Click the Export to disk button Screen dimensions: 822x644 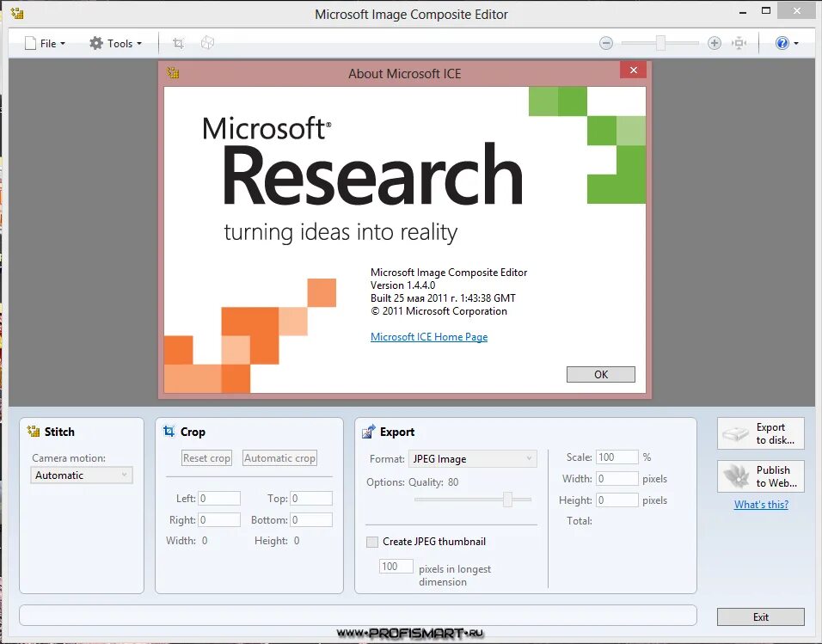[761, 433]
